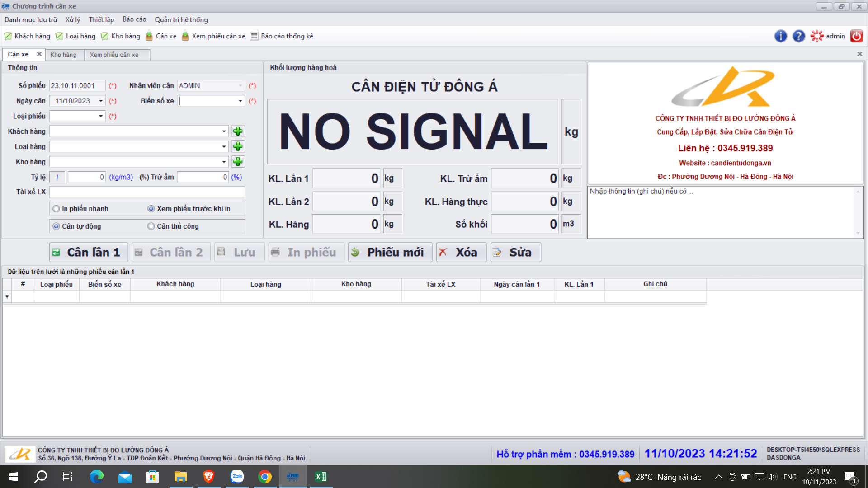
Task: Open the notifications center in taskbar
Action: [x=850, y=477]
